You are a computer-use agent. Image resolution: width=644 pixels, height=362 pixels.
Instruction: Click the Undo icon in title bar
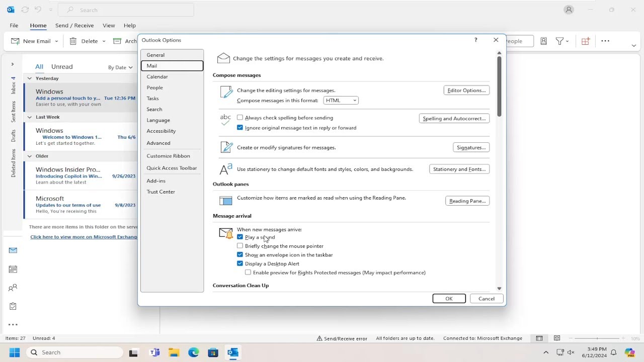coord(38,10)
